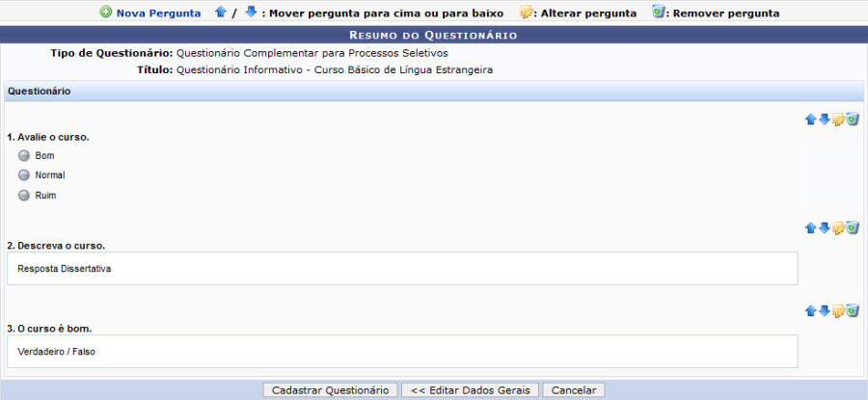Click the 'Cancelar' button
This screenshot has width=868, height=400.
[x=574, y=390]
